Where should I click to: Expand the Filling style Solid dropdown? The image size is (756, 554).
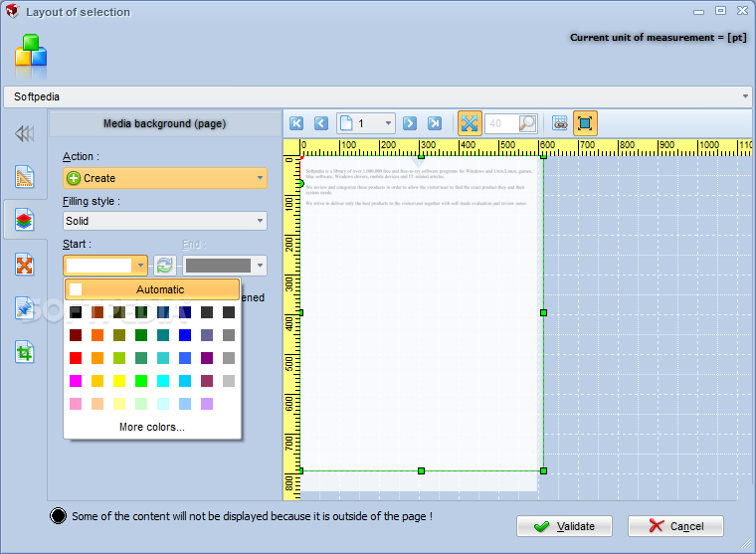pyautogui.click(x=165, y=221)
